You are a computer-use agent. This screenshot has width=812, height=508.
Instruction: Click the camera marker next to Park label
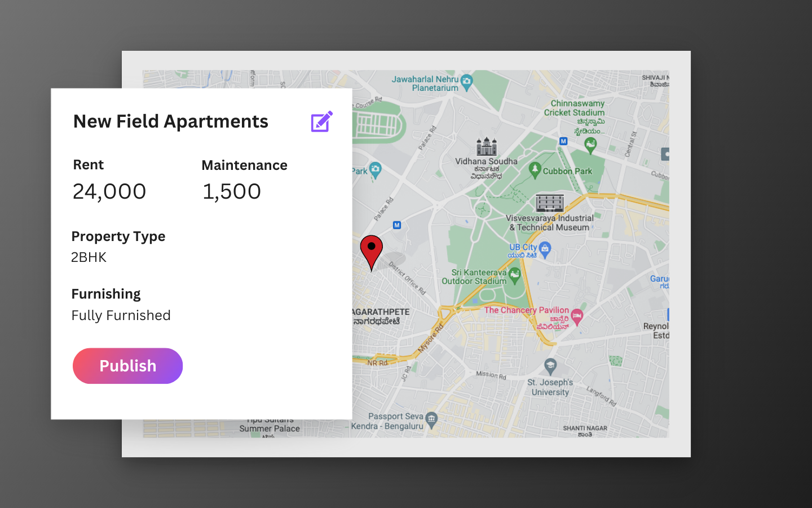pyautogui.click(x=376, y=170)
